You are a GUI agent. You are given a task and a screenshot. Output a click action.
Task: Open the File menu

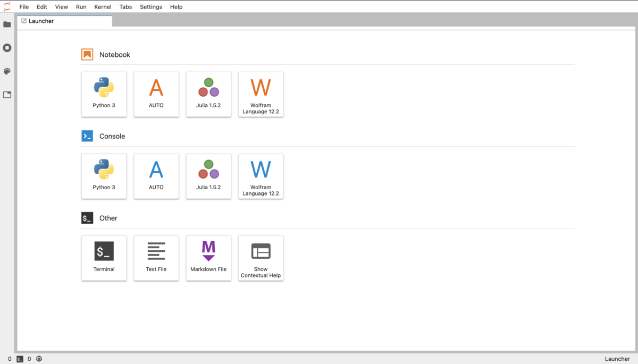point(24,7)
